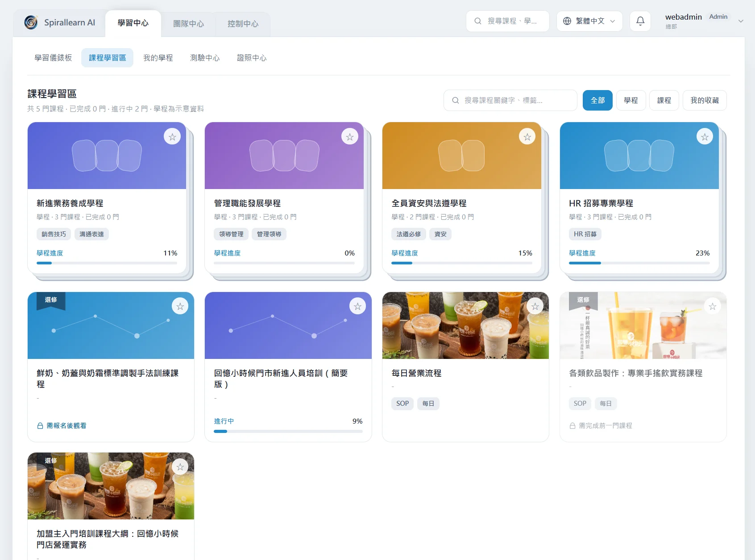Favorite the 管理職能發展學程 card with its star
755x560 pixels.
350,136
